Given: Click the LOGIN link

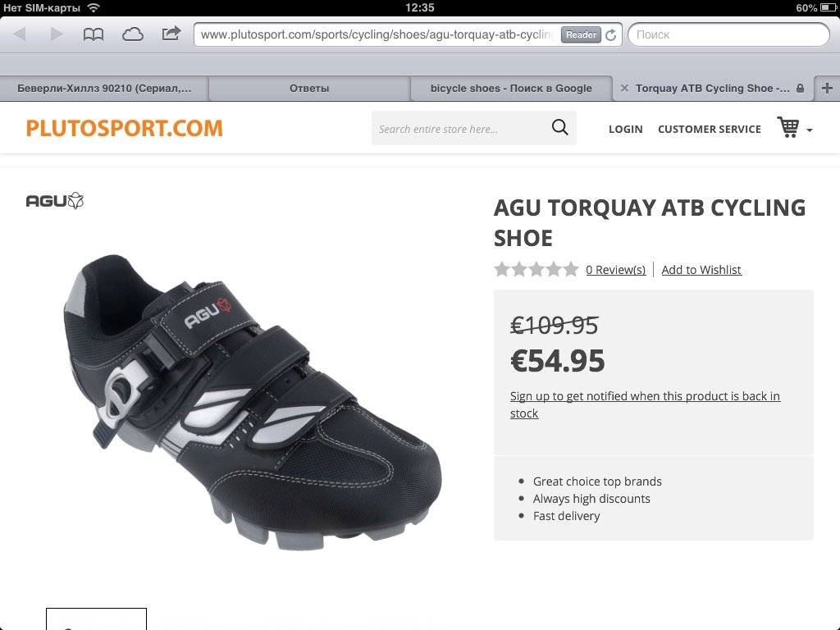Looking at the screenshot, I should click(625, 129).
